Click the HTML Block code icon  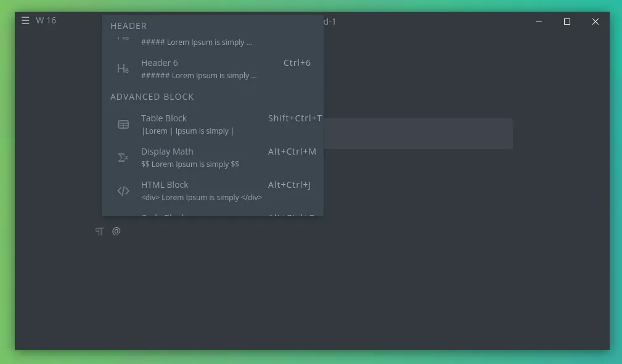tap(123, 190)
